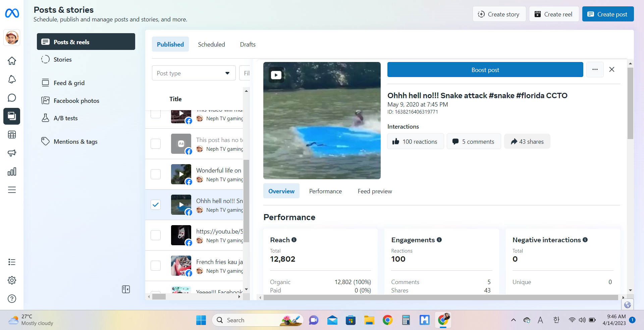Click the Meta logo icon
Viewport: 644px width, 330px height.
point(12,13)
